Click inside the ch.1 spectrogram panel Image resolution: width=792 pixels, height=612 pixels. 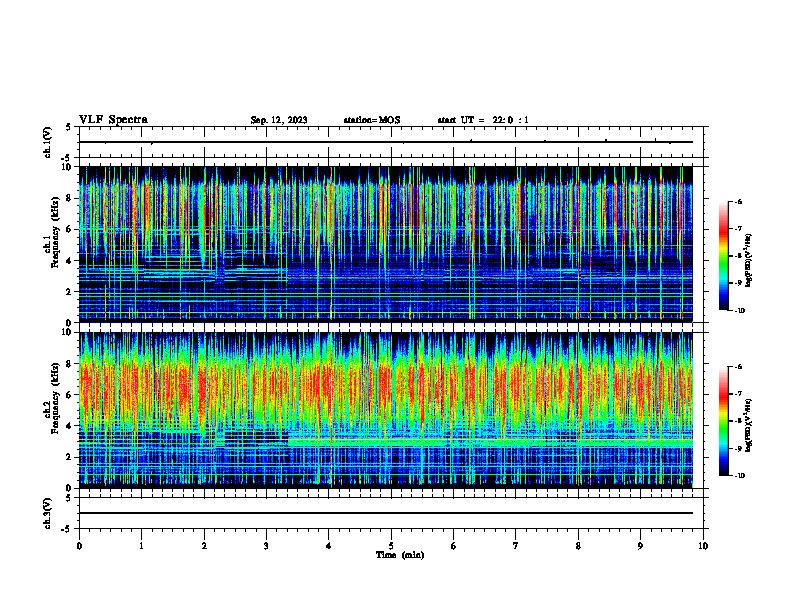tap(386, 244)
